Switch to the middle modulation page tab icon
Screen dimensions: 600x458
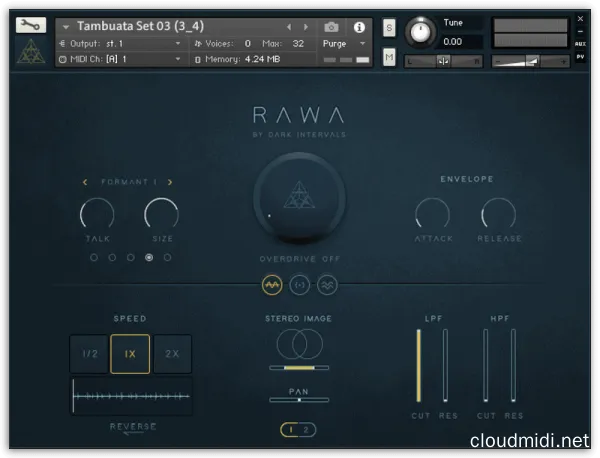click(x=300, y=285)
